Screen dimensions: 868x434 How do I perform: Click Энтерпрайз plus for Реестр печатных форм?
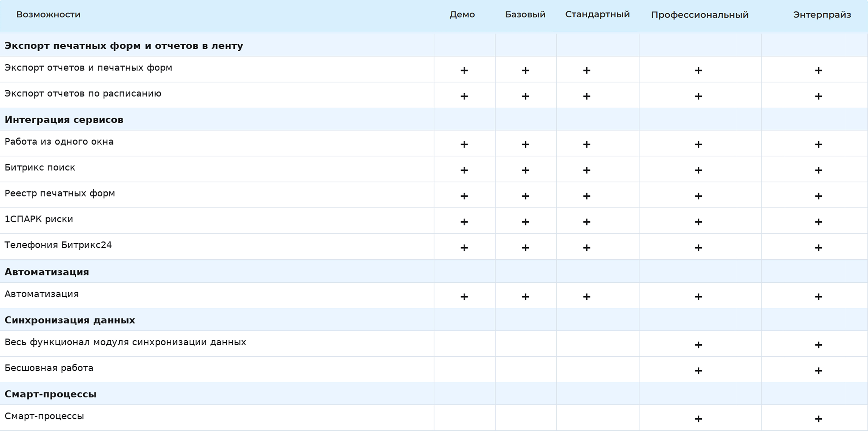point(818,196)
